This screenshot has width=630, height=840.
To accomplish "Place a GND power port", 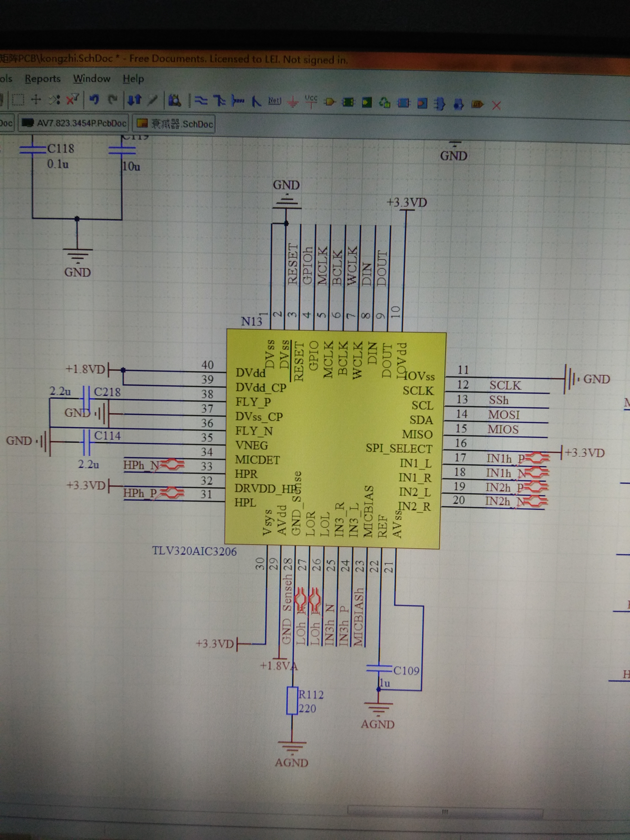I will (292, 101).
